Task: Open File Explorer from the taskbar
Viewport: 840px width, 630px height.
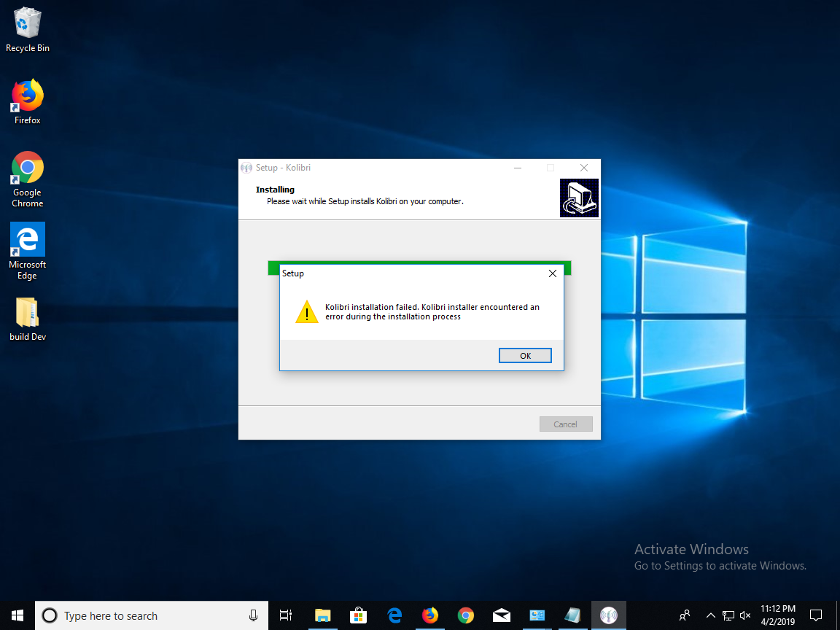Action: [x=322, y=616]
